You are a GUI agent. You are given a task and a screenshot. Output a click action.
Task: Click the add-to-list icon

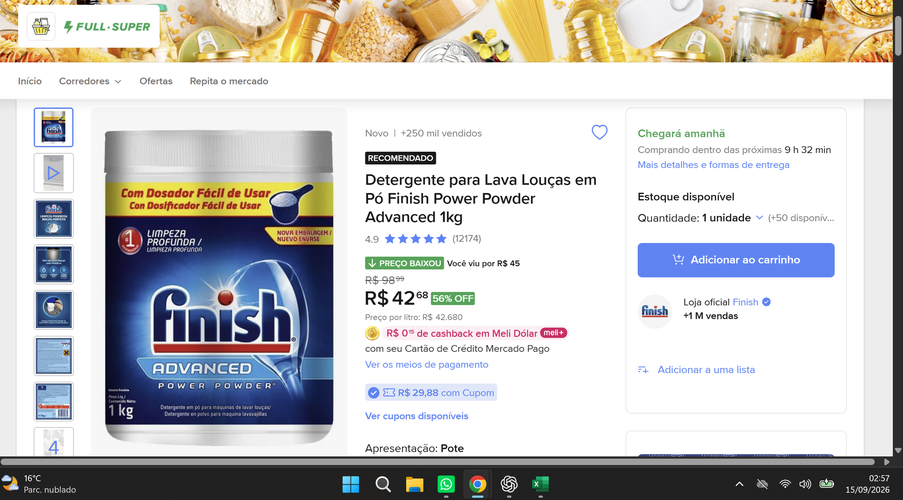tap(643, 370)
